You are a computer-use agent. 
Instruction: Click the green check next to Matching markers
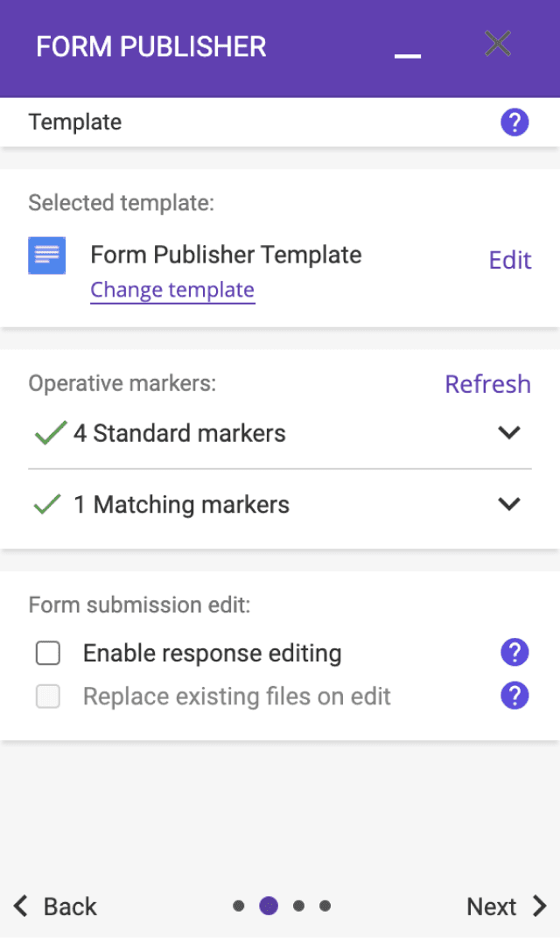pos(47,504)
